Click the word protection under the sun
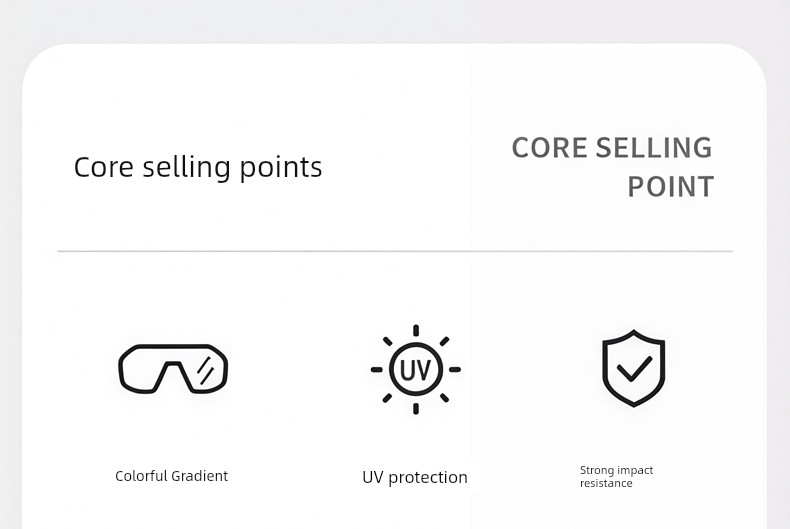 [x=428, y=478]
